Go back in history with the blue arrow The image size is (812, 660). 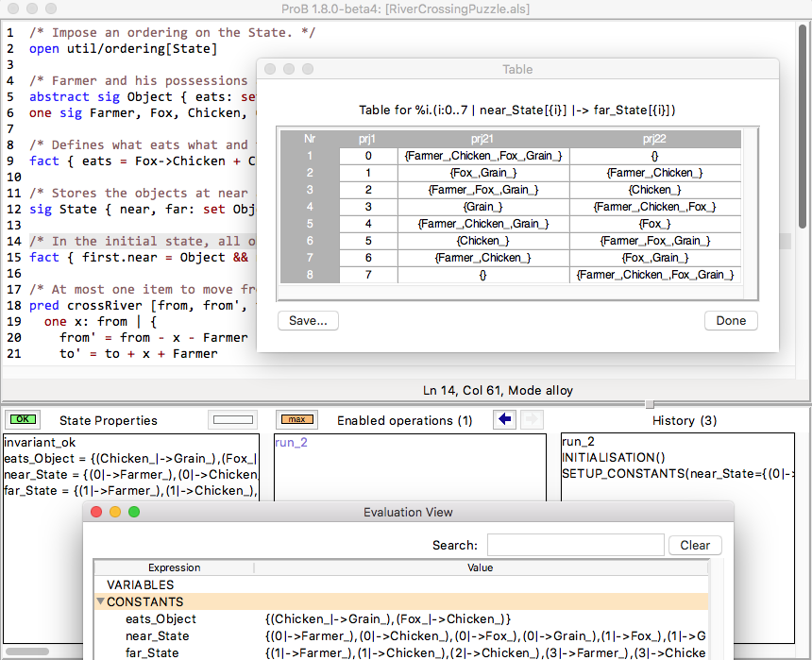click(505, 419)
